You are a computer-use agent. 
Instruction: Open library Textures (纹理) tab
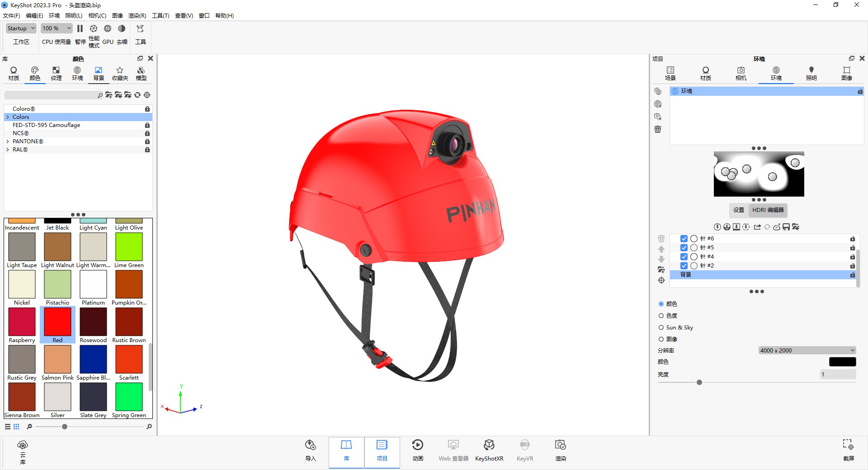pos(56,74)
